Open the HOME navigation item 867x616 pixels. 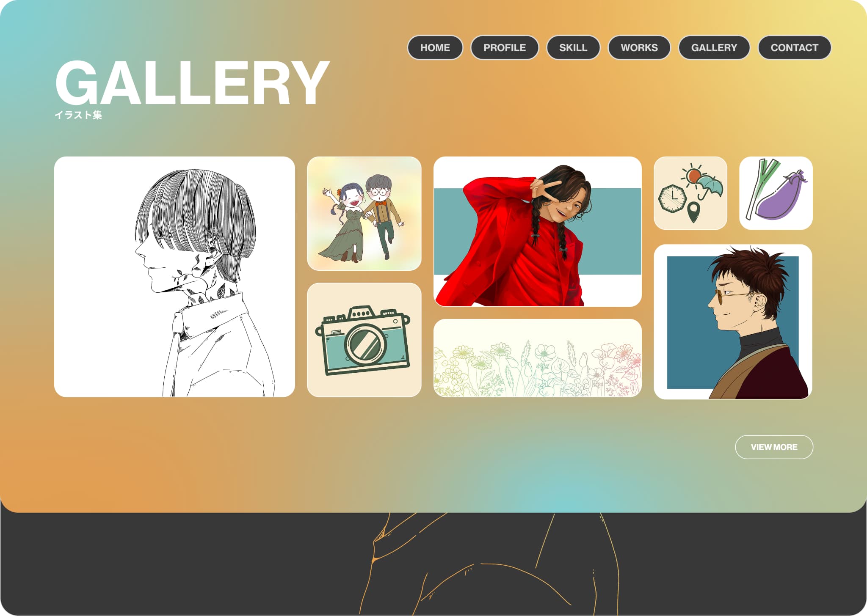tap(435, 47)
